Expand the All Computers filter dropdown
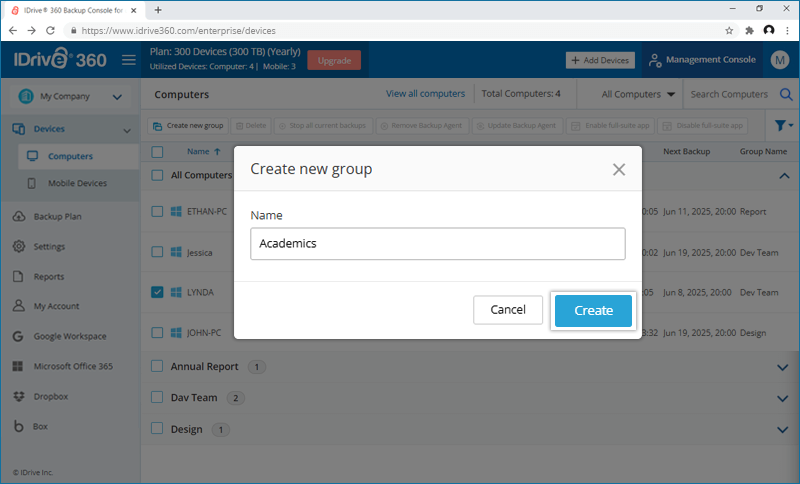 click(639, 94)
